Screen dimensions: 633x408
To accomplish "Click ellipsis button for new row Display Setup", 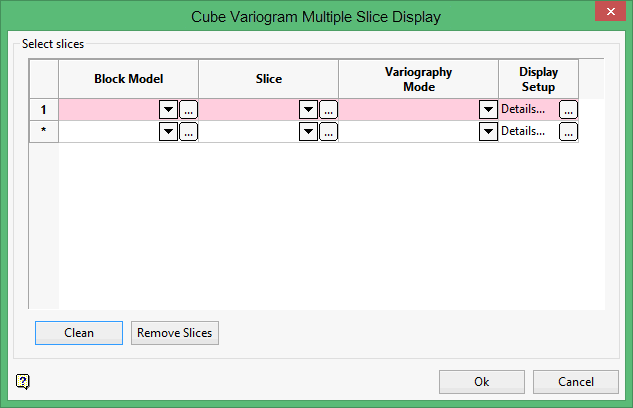I will point(568,131).
